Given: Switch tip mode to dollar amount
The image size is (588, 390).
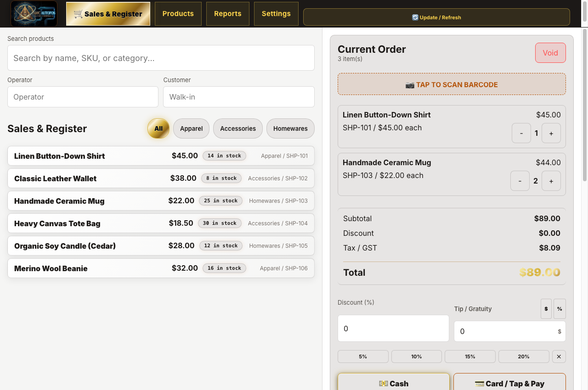Looking at the screenshot, I should (546, 309).
